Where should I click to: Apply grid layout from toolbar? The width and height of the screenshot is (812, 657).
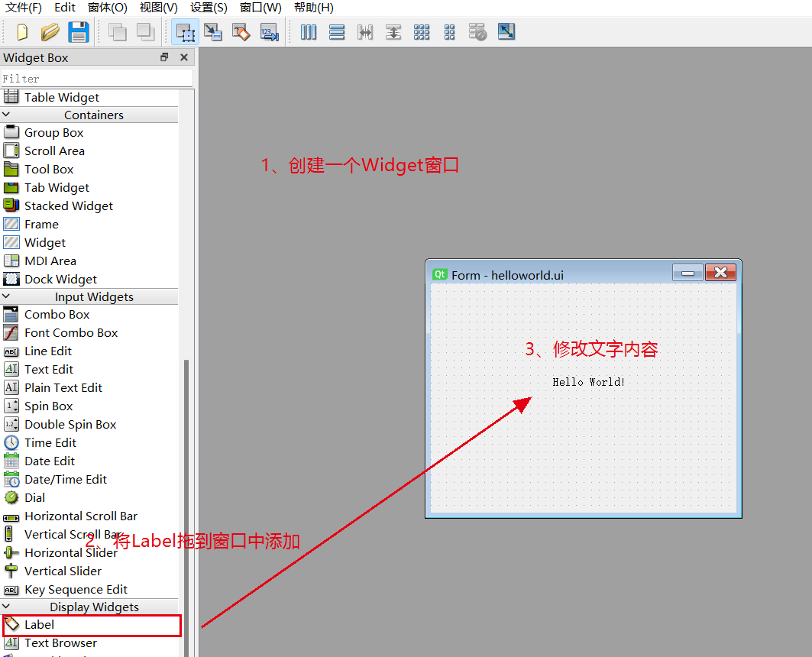click(422, 32)
